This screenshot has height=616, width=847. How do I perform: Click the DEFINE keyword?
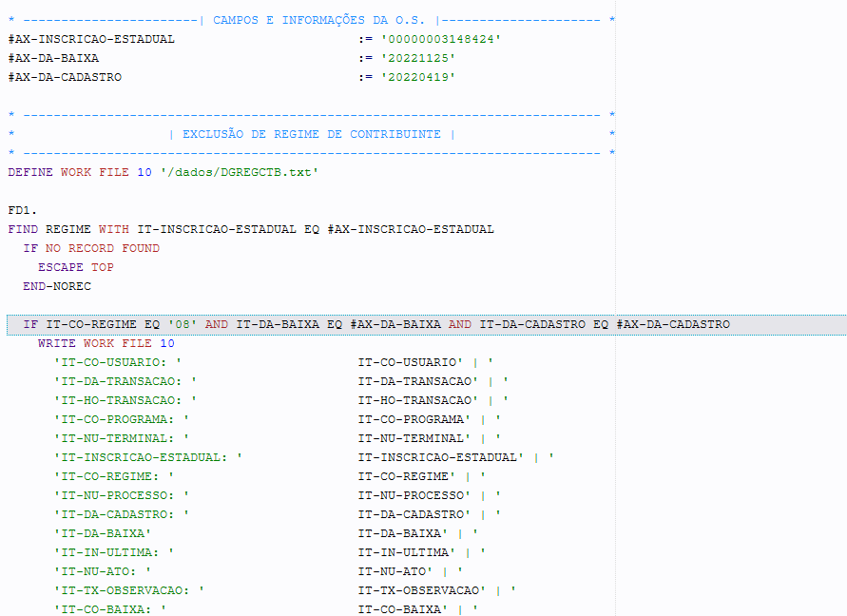click(x=30, y=172)
